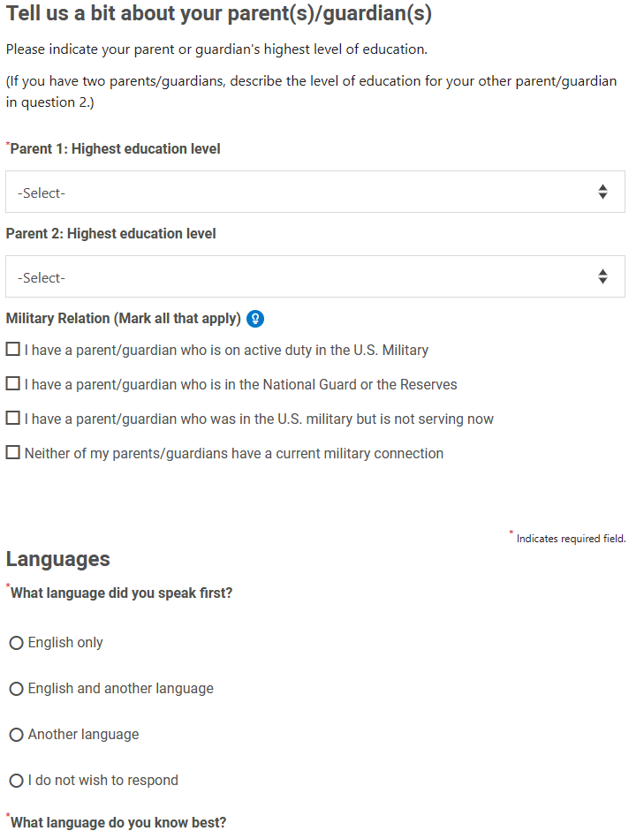
Task: Check parent on active duty in U.S. Military
Action: [x=12, y=349]
